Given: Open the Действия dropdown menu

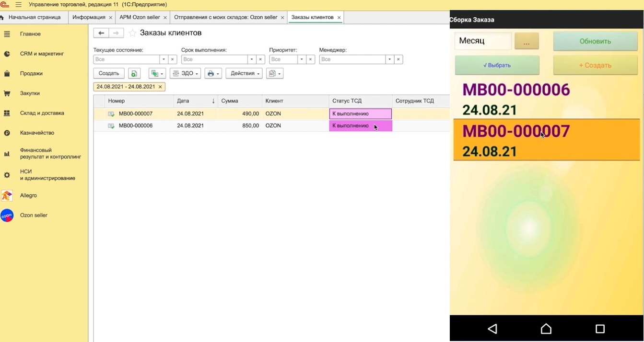Looking at the screenshot, I should point(244,73).
